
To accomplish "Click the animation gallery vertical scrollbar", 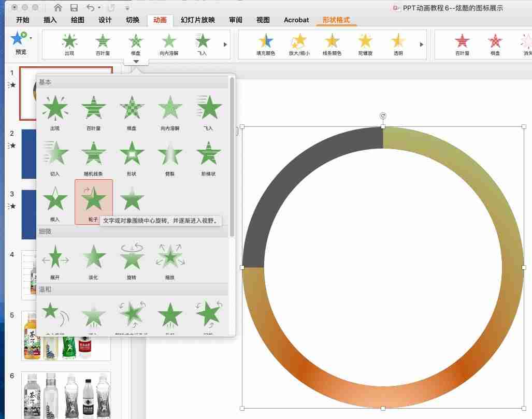I will coord(232,156).
